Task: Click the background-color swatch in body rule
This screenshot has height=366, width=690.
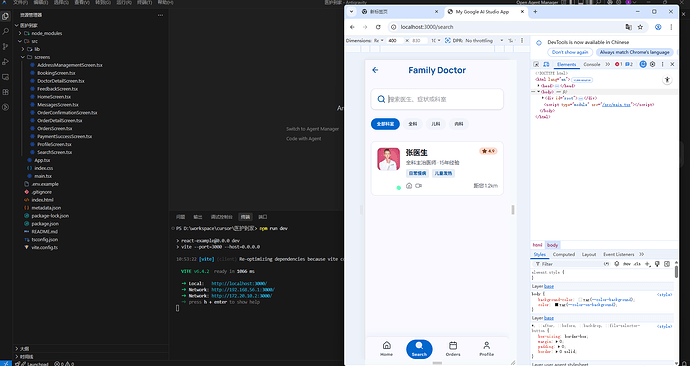Action: click(580, 300)
